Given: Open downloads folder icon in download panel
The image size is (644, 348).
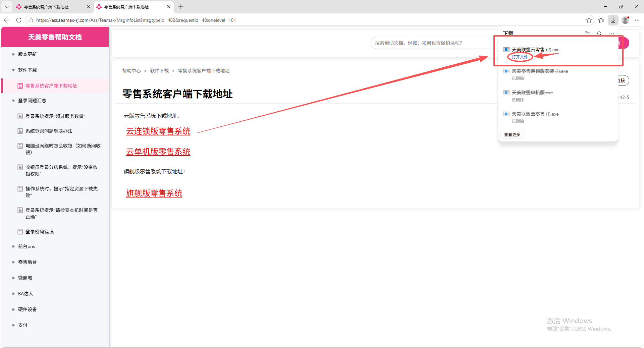Looking at the screenshot, I should (x=588, y=34).
